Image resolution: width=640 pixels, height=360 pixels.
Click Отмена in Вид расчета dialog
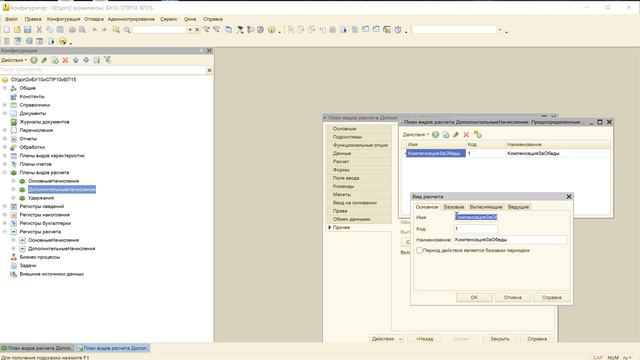pyautogui.click(x=513, y=298)
